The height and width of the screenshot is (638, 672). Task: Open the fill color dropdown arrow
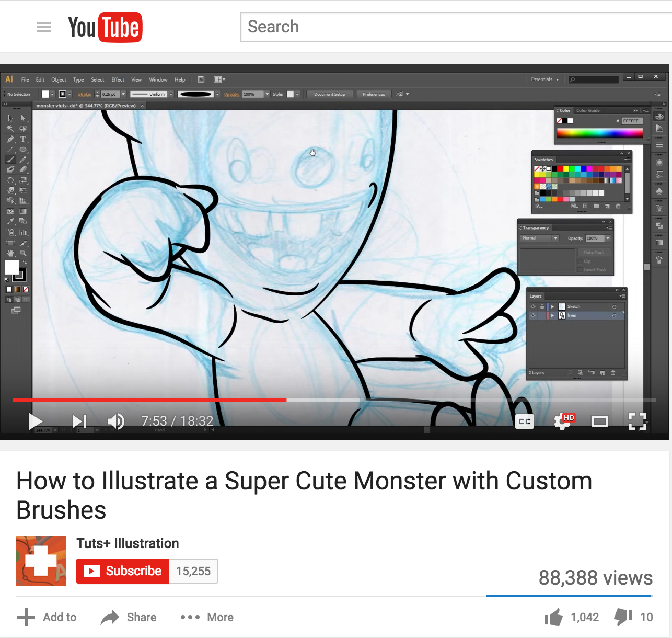52,94
